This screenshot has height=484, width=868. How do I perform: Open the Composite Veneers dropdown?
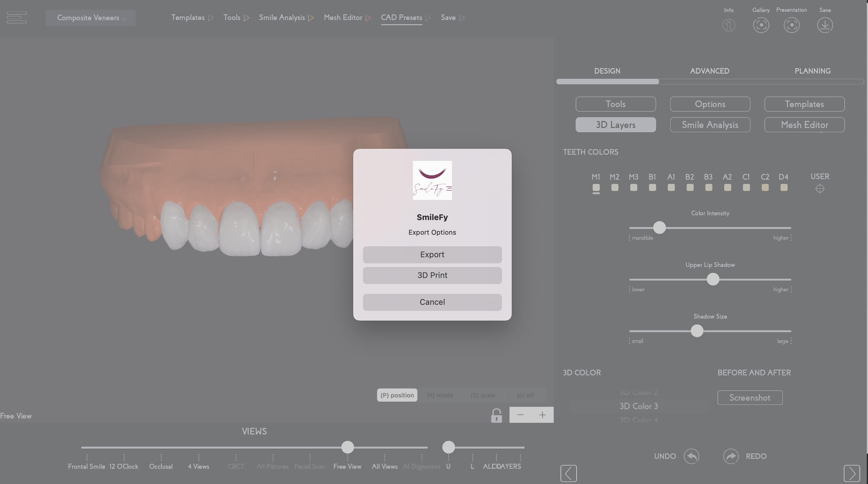[91, 18]
